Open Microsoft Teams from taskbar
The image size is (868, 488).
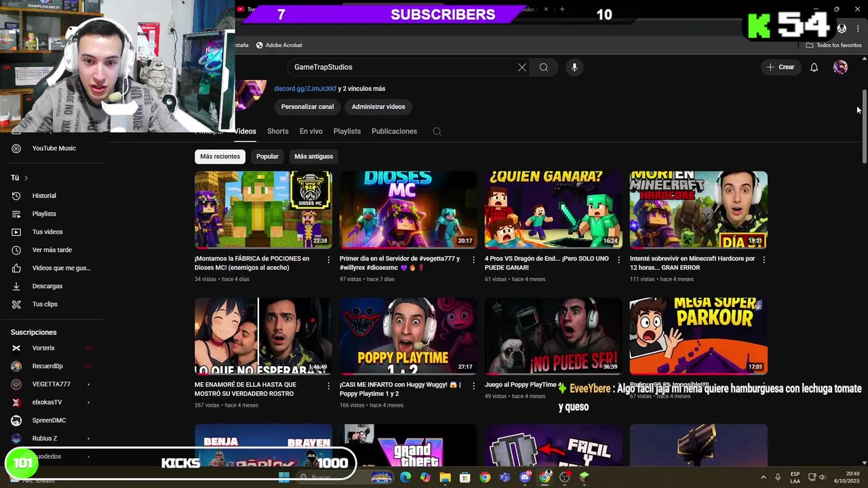[505, 477]
